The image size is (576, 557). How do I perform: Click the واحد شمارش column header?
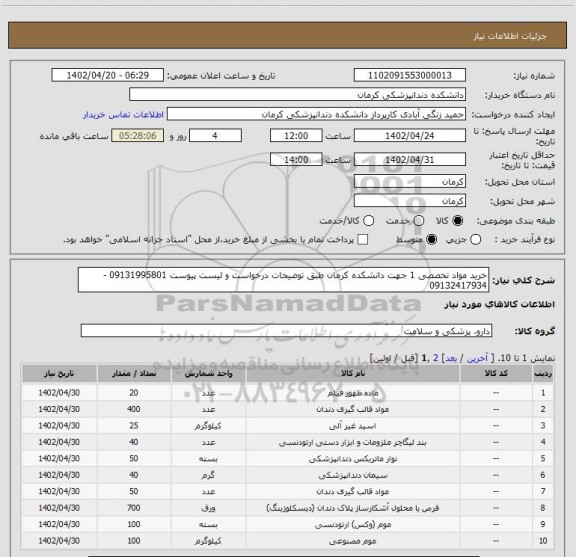[208, 374]
